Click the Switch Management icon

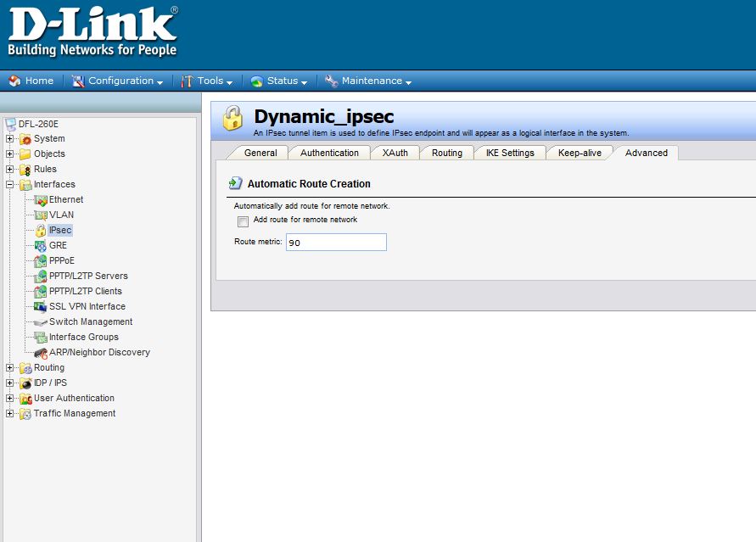(41, 321)
